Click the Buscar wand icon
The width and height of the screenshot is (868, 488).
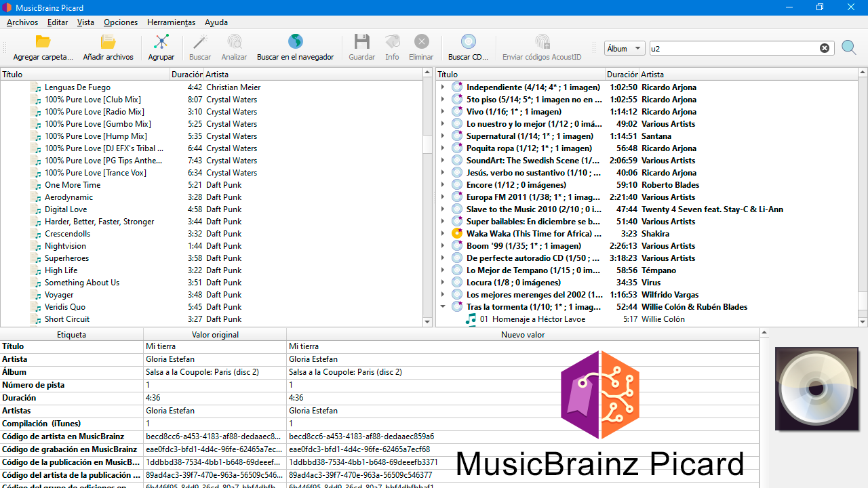200,41
